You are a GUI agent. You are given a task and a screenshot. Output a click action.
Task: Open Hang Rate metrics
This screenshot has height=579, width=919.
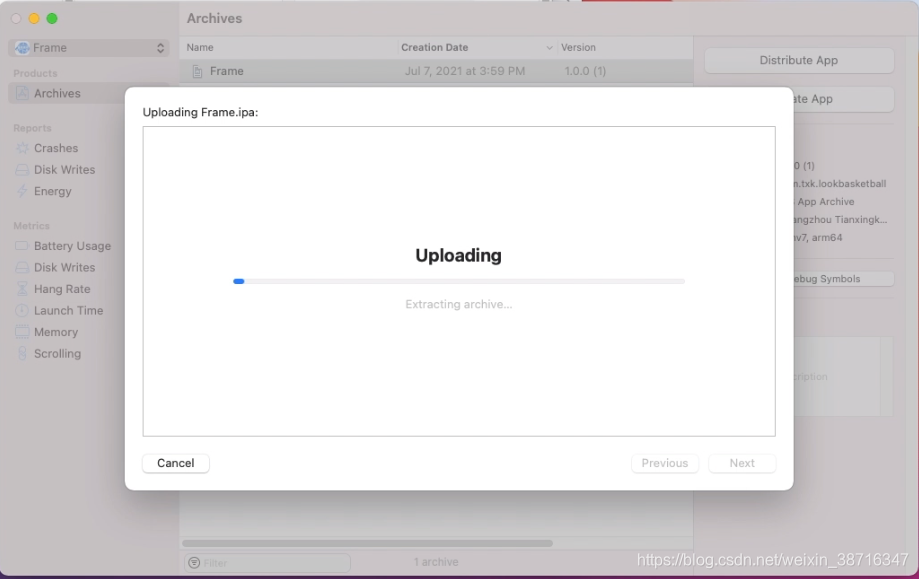pyautogui.click(x=62, y=289)
